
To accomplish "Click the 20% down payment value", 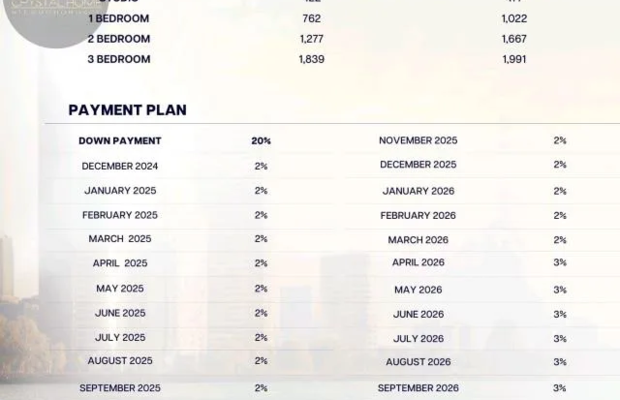I will click(261, 141).
